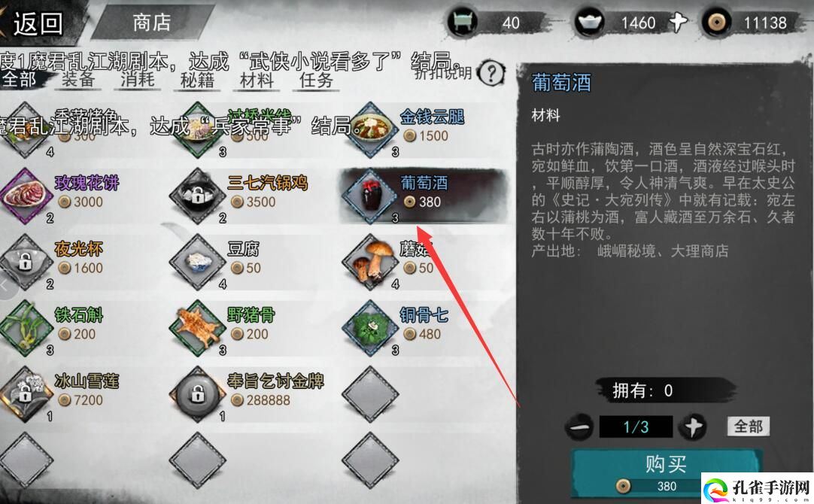The image size is (814, 504).
Task: Select 全部 to buy maximum quantity
Action: point(748,427)
